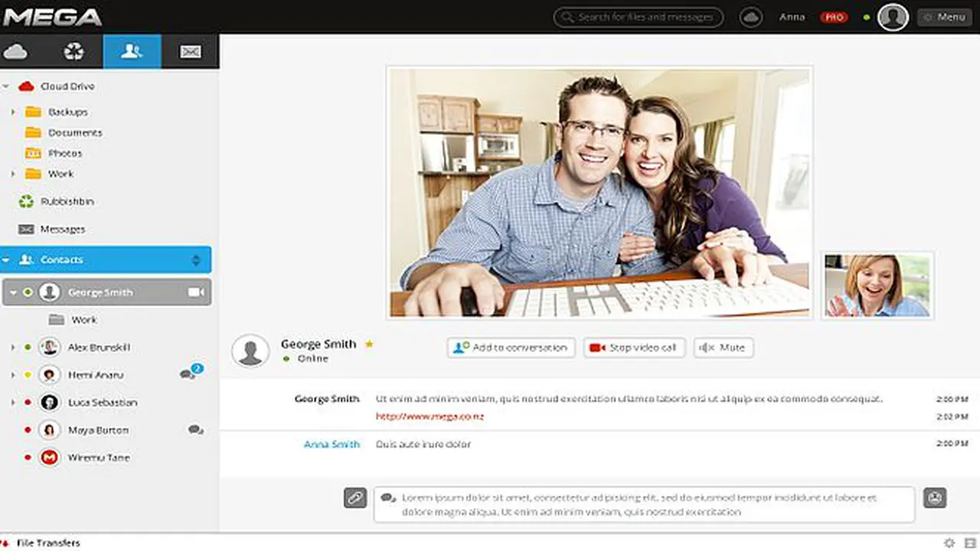
Task: Click George Smith avatar below video
Action: 250,350
